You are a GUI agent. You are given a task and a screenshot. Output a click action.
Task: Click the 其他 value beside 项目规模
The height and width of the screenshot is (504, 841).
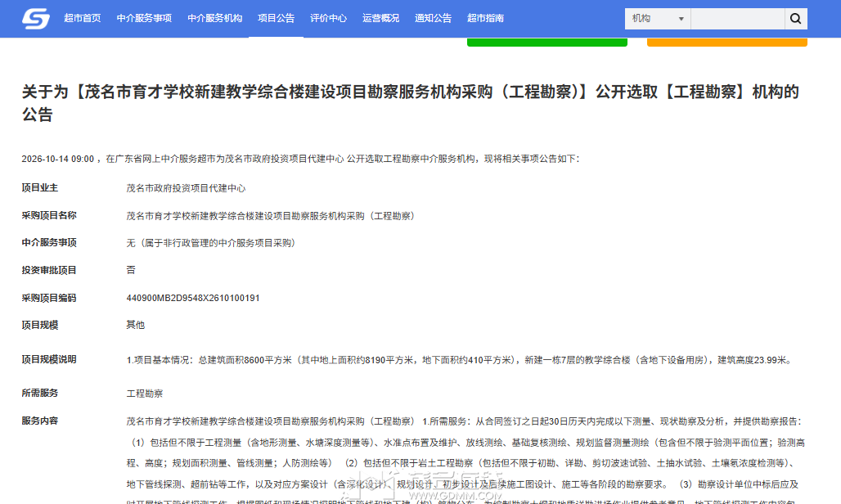(x=136, y=325)
